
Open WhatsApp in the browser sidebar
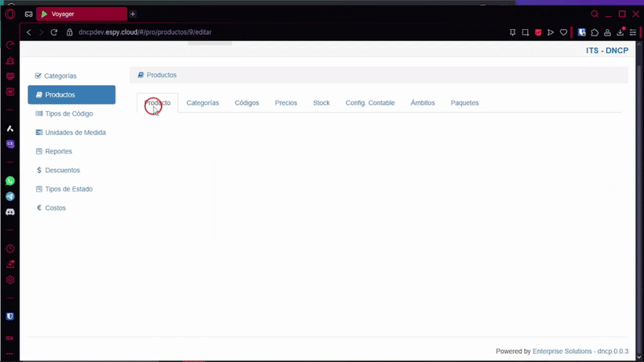(10, 181)
